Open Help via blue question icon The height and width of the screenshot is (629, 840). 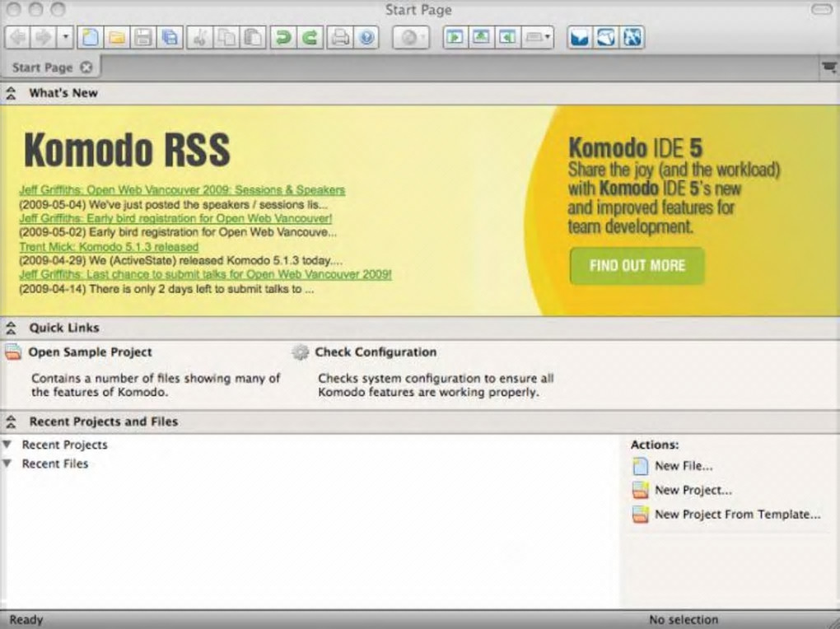366,38
